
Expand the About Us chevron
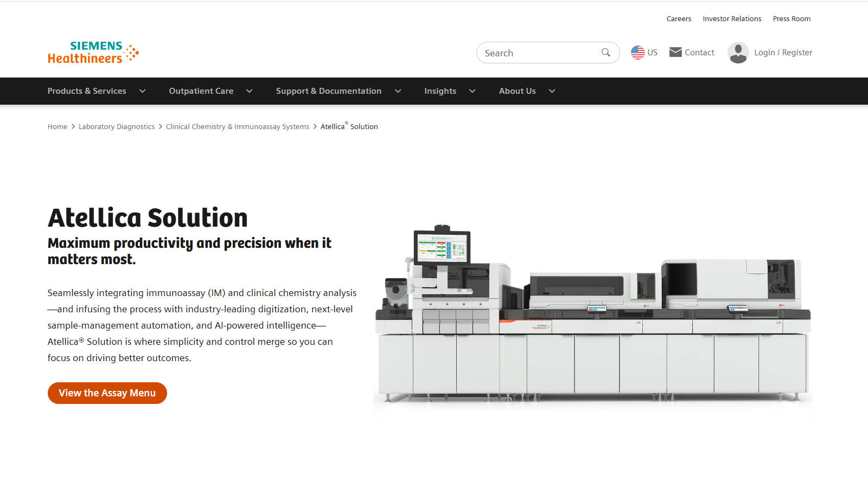552,91
